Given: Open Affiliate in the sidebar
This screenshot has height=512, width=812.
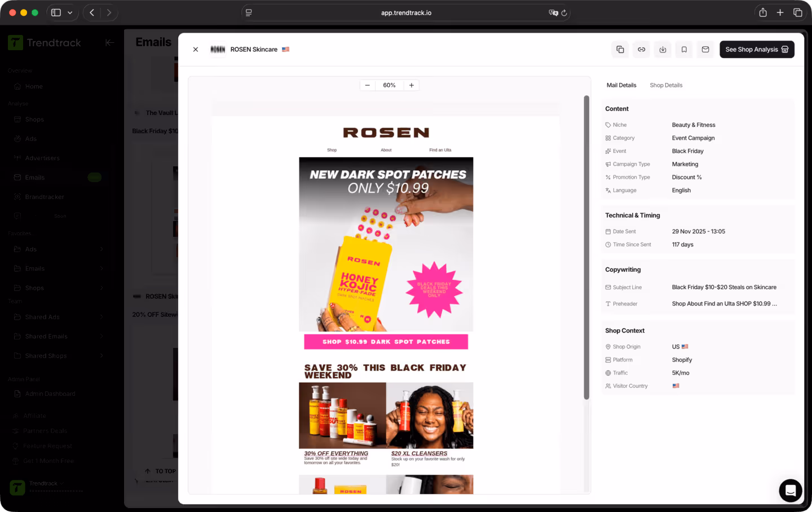Looking at the screenshot, I should click(x=34, y=416).
